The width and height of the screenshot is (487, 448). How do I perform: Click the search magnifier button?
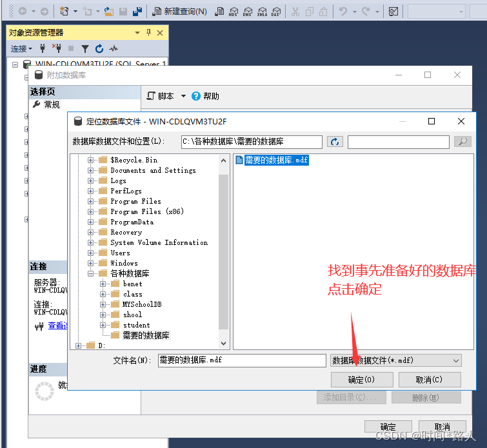click(x=462, y=142)
